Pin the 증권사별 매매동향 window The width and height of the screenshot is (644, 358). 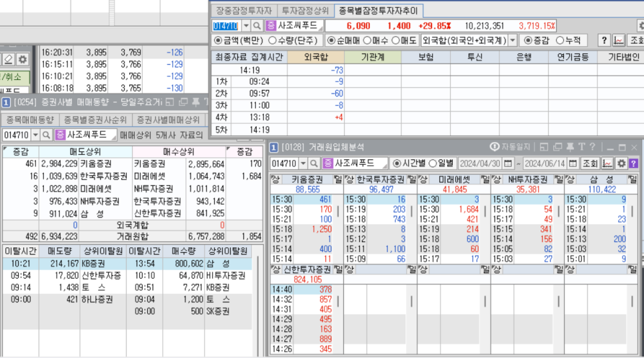coord(196,102)
